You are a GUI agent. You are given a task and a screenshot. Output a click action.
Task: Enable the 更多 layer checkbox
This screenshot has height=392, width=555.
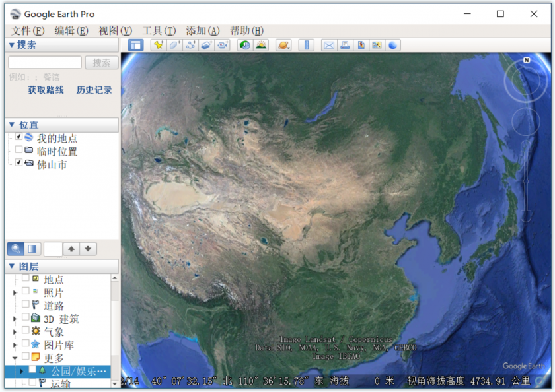(26, 356)
